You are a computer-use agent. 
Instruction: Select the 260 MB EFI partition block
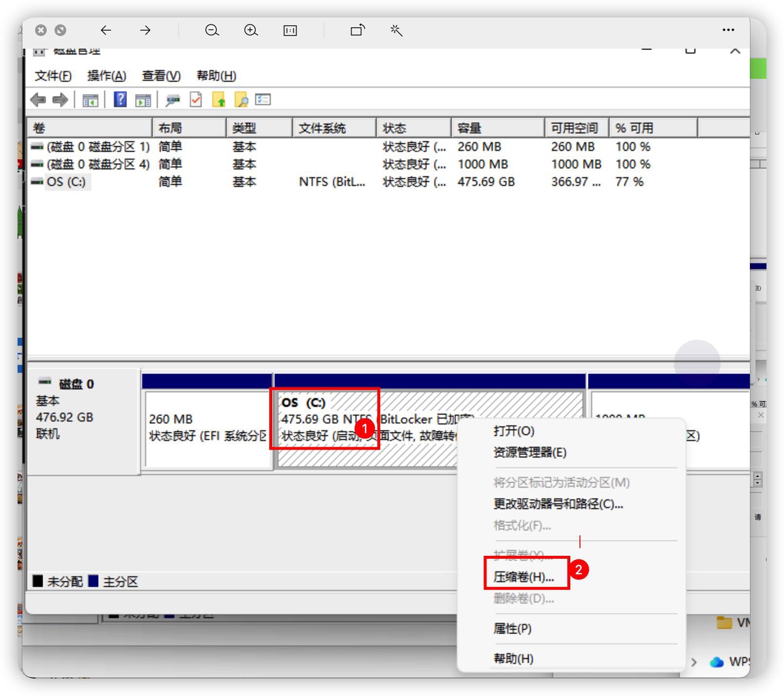207,428
